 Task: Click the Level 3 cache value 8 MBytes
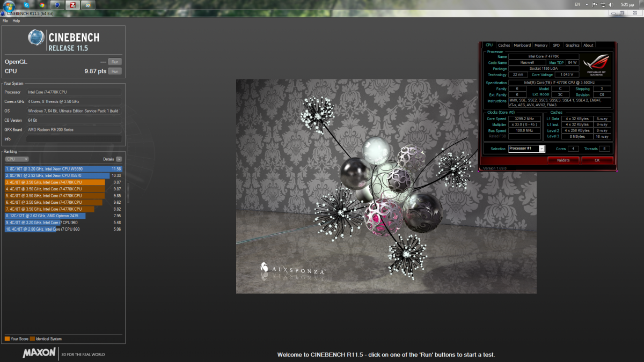pos(576,136)
